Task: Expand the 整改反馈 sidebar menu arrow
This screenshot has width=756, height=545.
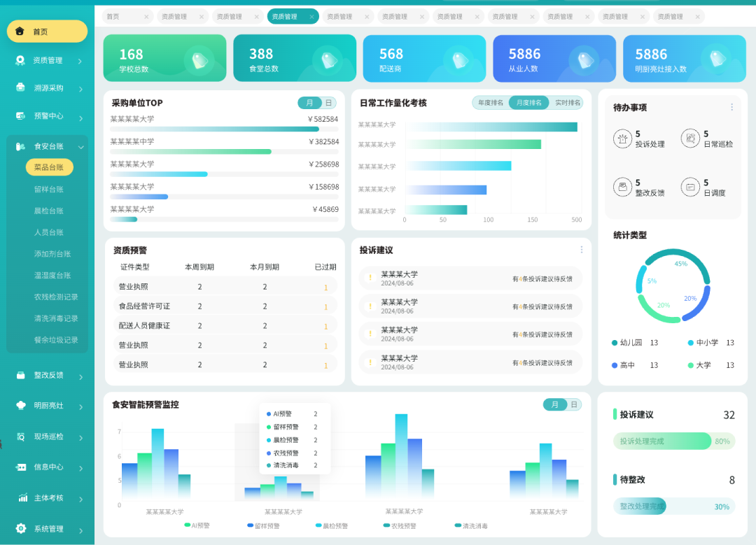Action: click(x=80, y=377)
